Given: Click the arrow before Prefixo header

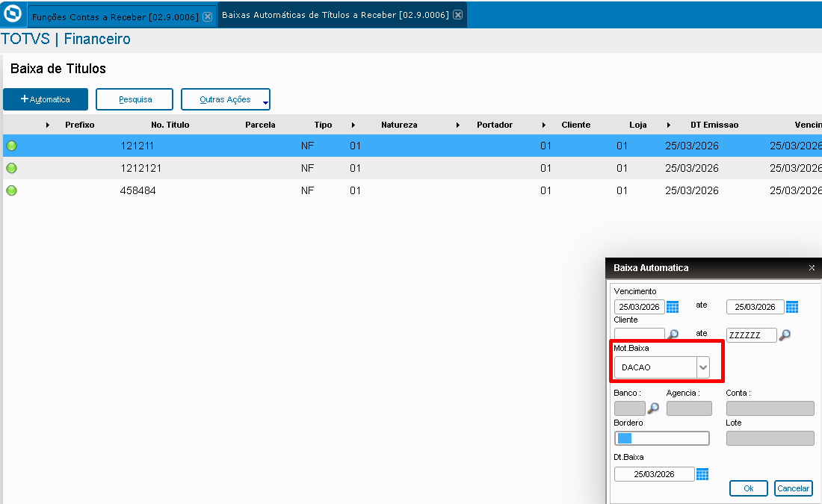Looking at the screenshot, I should [48, 125].
